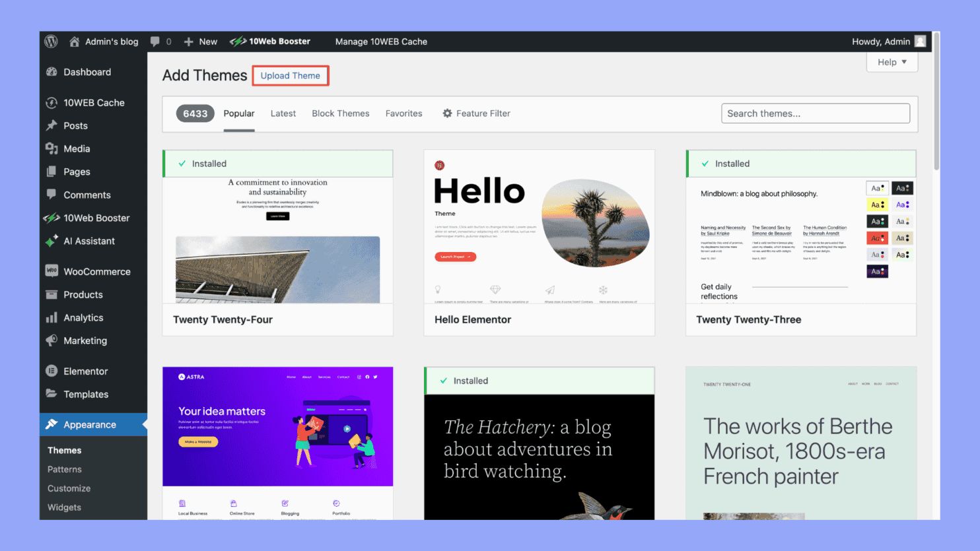
Task: Click the Dashboard icon in sidebar
Action: [x=52, y=72]
